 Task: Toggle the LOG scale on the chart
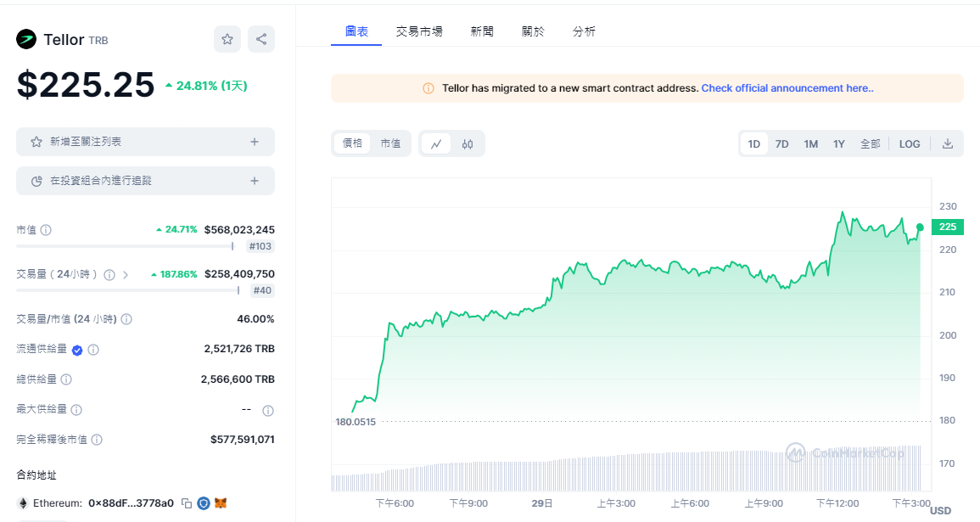coord(910,143)
